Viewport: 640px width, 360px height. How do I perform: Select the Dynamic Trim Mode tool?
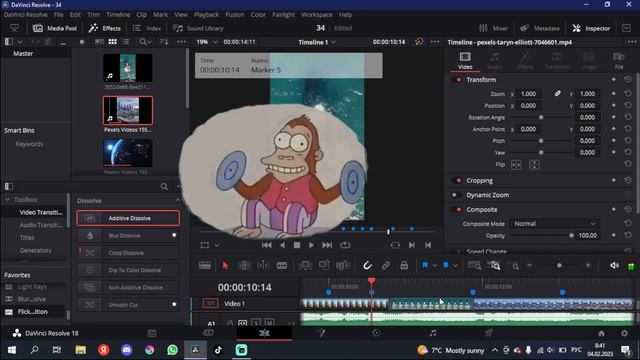pyautogui.click(x=263, y=266)
